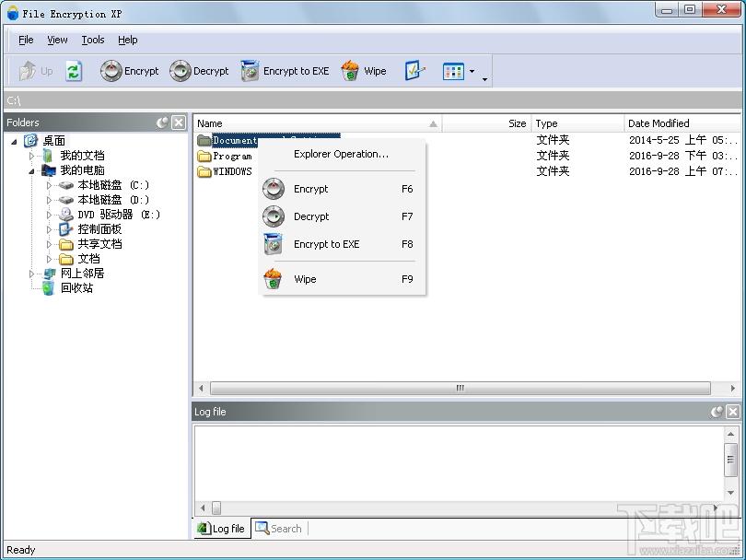Open the File menu
This screenshot has height=560, width=746.
pos(26,40)
